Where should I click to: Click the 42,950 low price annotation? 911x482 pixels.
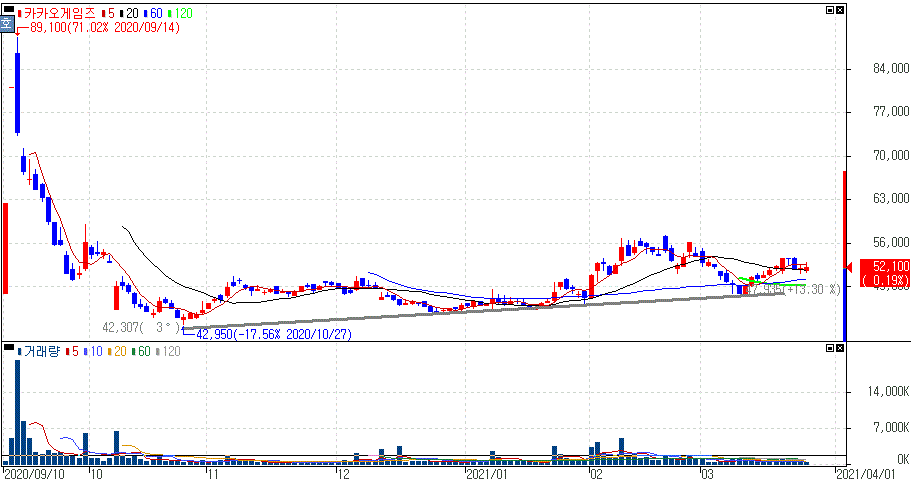coord(274,334)
